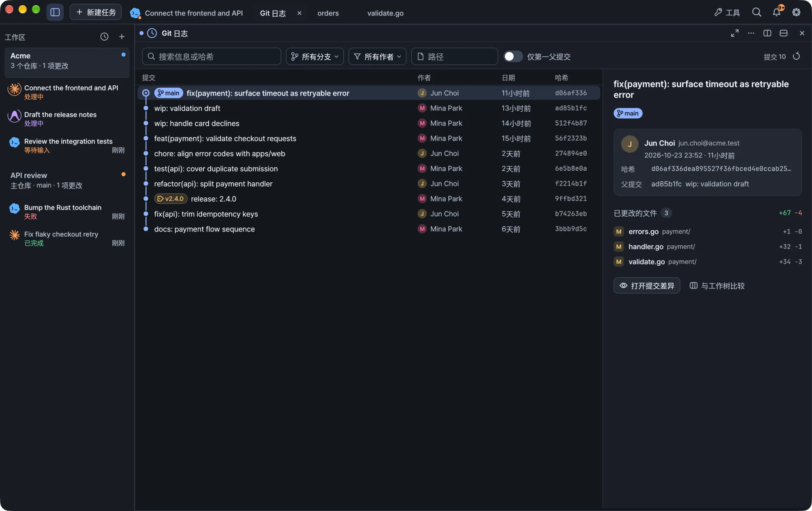Screen dimensions: 812x511
Task: Expand Git log panel to fullscreen
Action: pyautogui.click(x=735, y=33)
